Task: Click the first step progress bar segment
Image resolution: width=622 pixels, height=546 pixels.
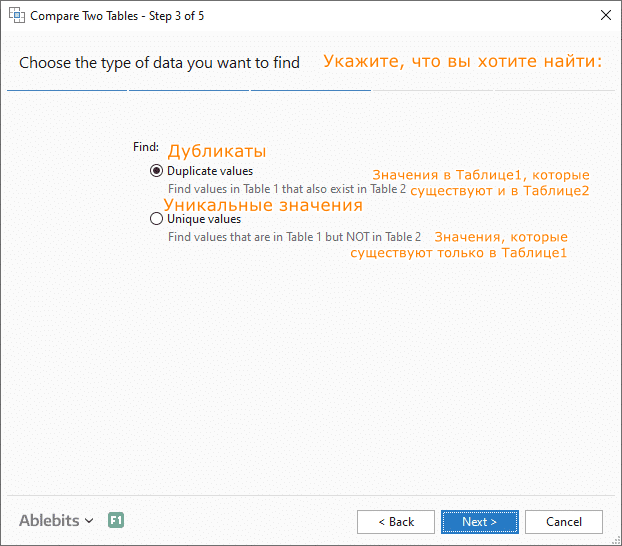Action: [66, 90]
